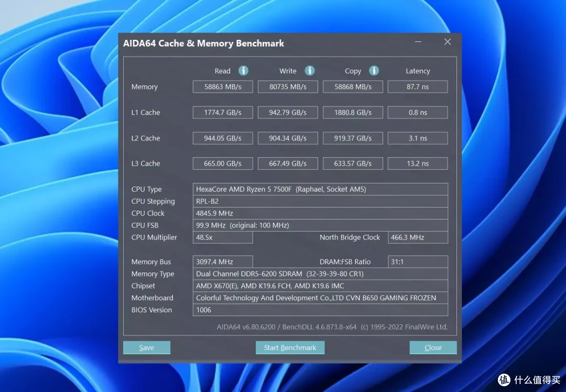Click the L1 Cache Copy value

click(x=353, y=112)
